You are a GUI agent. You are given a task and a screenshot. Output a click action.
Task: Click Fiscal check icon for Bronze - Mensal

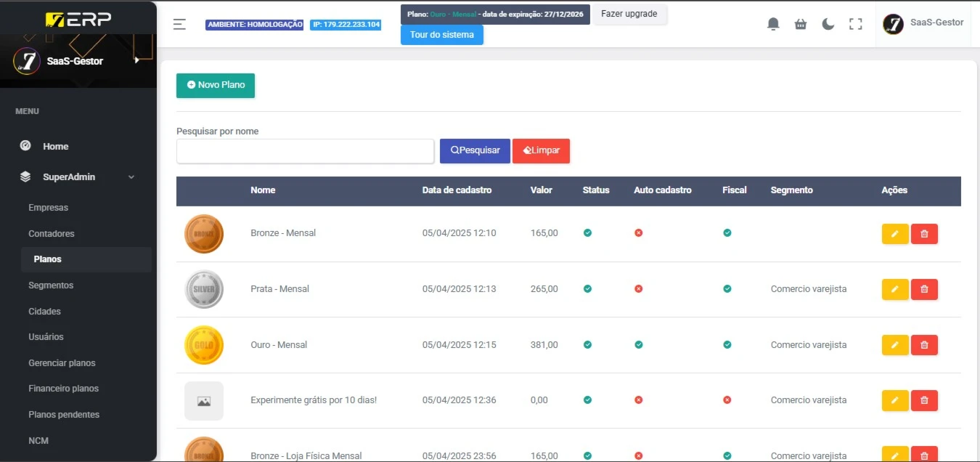(727, 233)
